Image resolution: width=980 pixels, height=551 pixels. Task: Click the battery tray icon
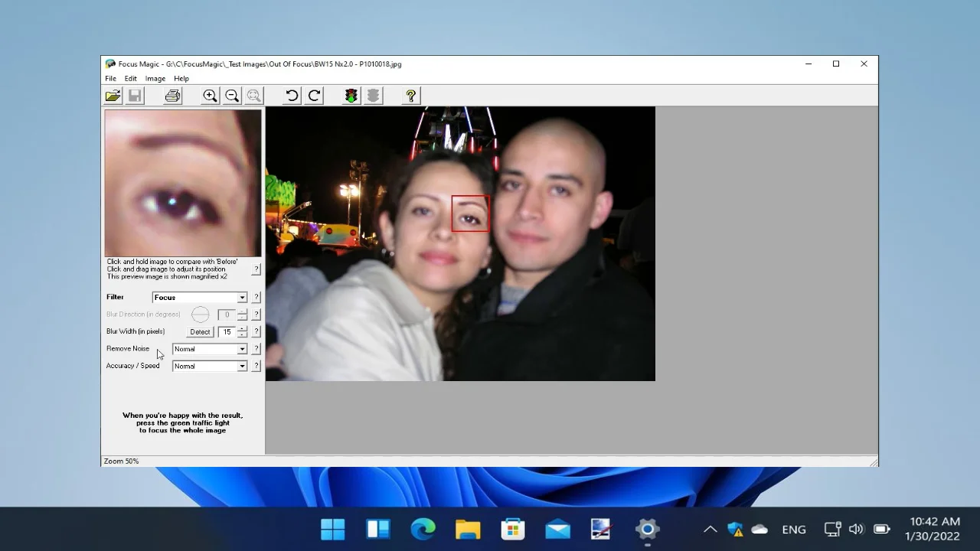pos(881,529)
